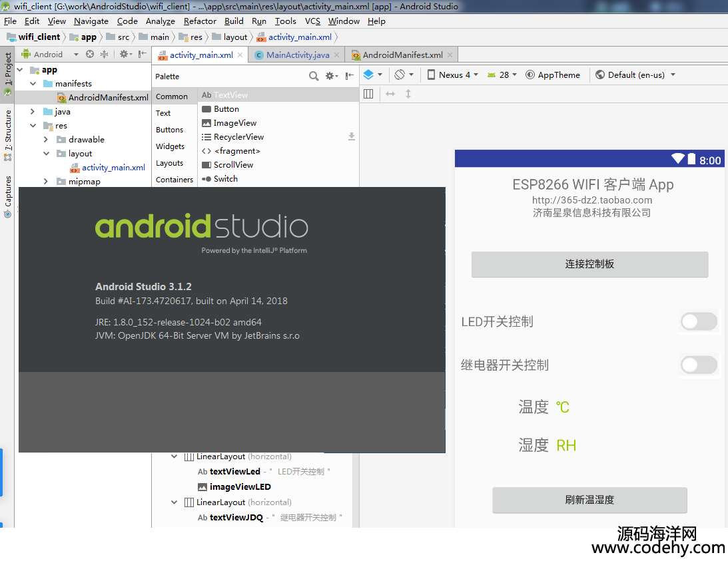The height and width of the screenshot is (561, 728).
Task: Close the activity_main.xml editor tab
Action: [240, 55]
